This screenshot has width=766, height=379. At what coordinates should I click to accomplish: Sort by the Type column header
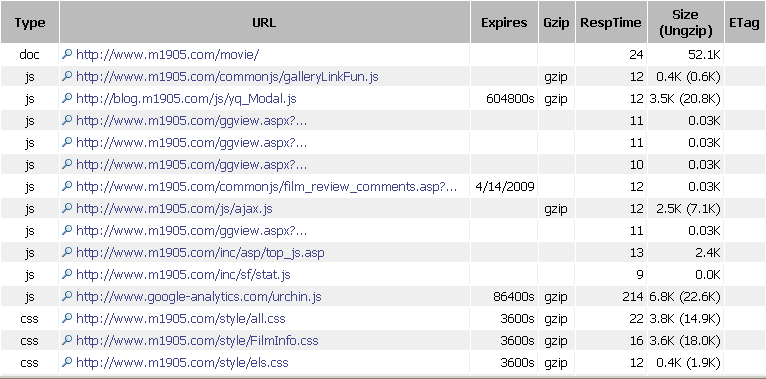[30, 22]
